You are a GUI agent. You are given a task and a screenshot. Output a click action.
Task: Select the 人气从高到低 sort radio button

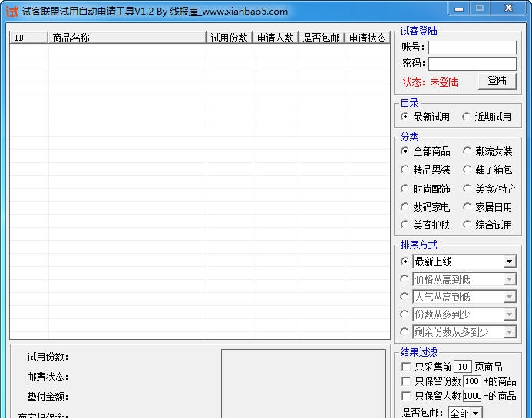point(405,297)
